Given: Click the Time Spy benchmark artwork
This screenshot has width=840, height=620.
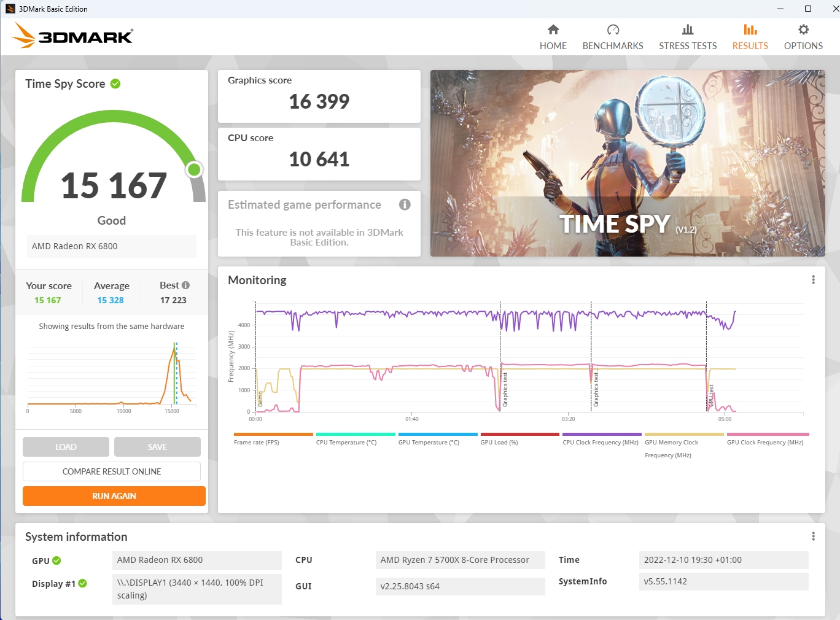Looking at the screenshot, I should click(x=628, y=163).
